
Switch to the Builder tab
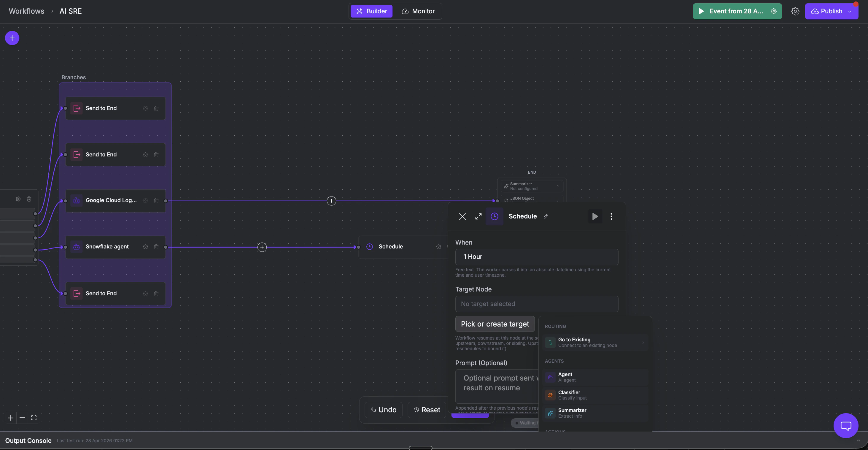pos(371,11)
